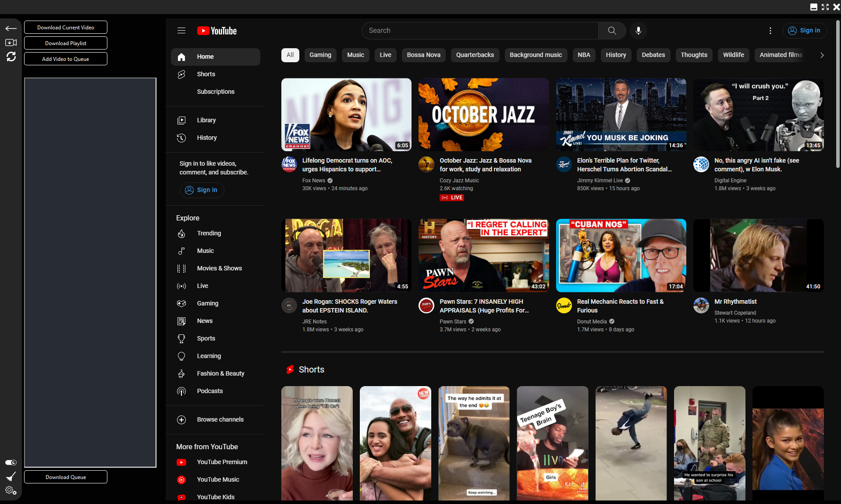Click the refresh arrows icon in left toolbar
Screen dimensions: 841x504
[x=11, y=57]
